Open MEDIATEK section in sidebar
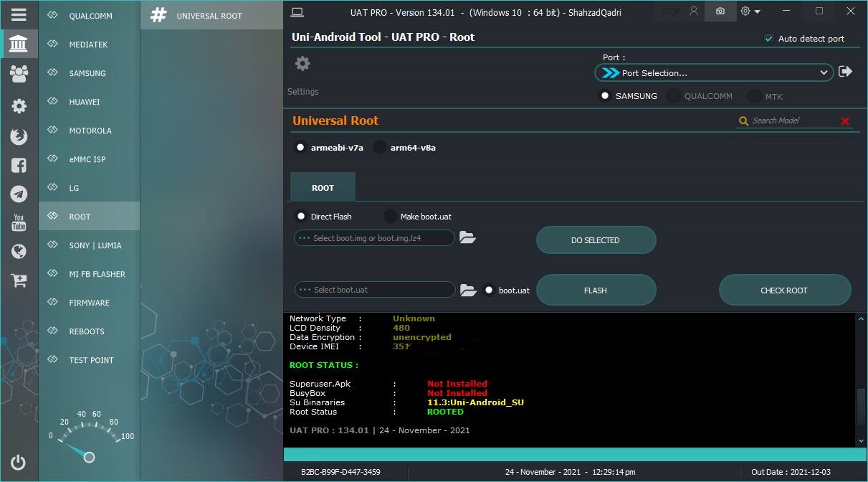The image size is (868, 482). click(x=90, y=44)
